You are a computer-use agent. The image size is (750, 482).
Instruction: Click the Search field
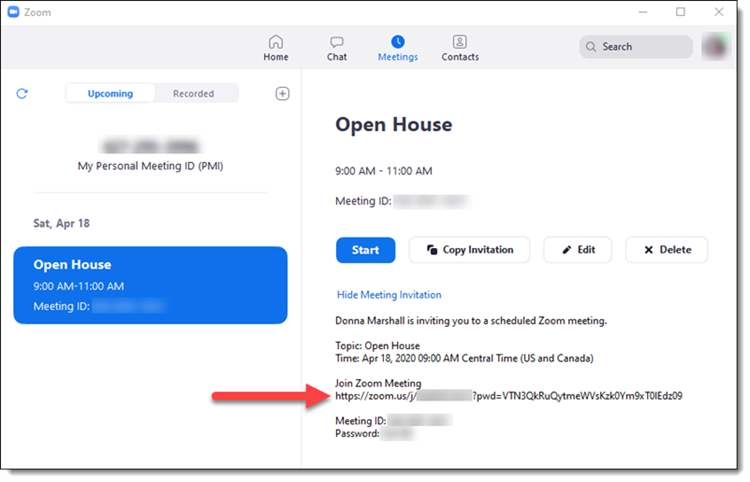[636, 47]
